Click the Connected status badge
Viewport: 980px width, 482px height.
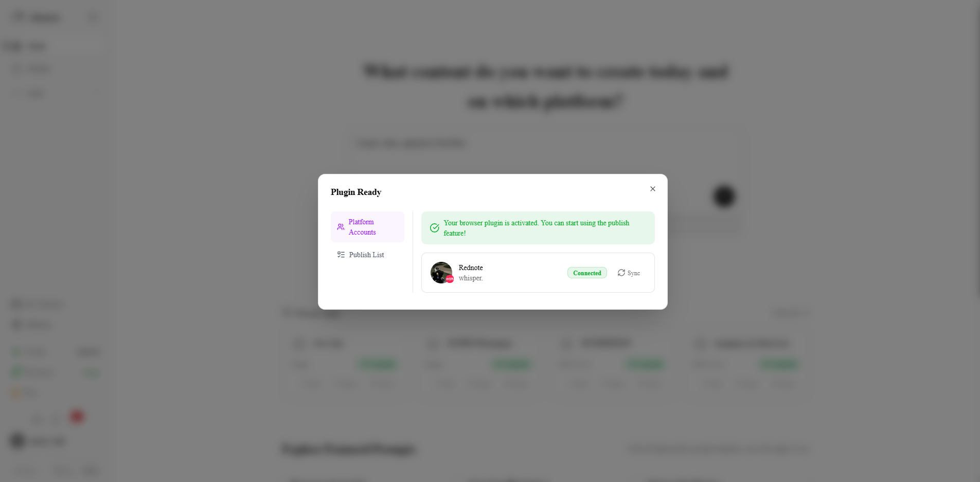click(586, 273)
